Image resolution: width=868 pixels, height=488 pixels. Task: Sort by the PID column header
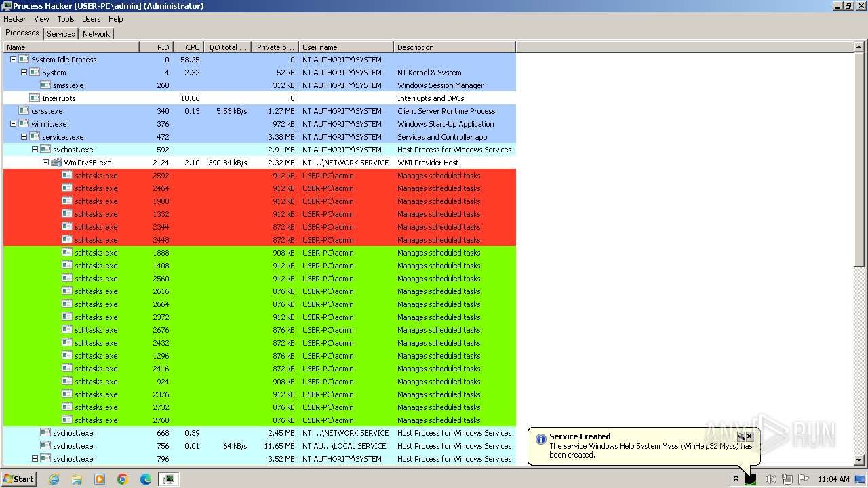(156, 47)
